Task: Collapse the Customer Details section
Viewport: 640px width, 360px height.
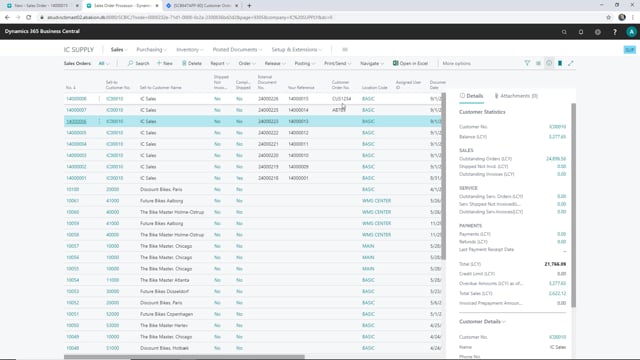Action: 482,322
